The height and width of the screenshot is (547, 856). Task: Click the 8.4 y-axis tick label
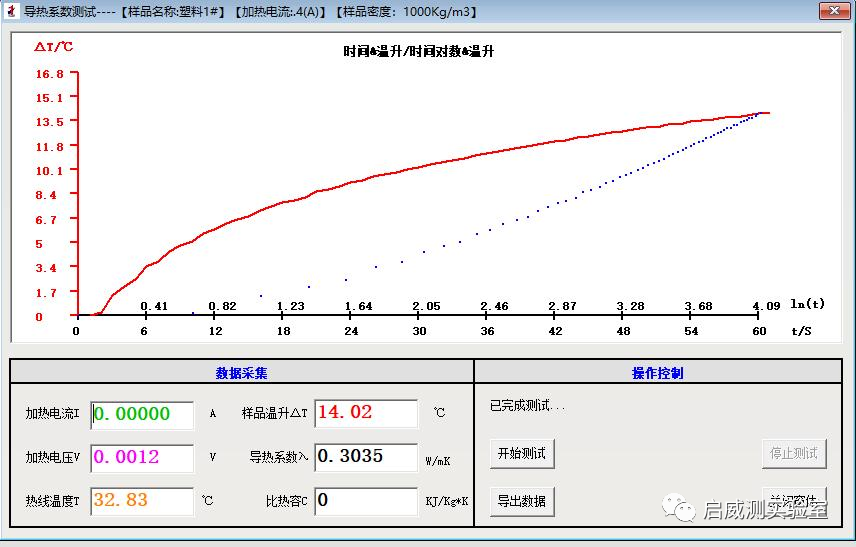coord(46,195)
